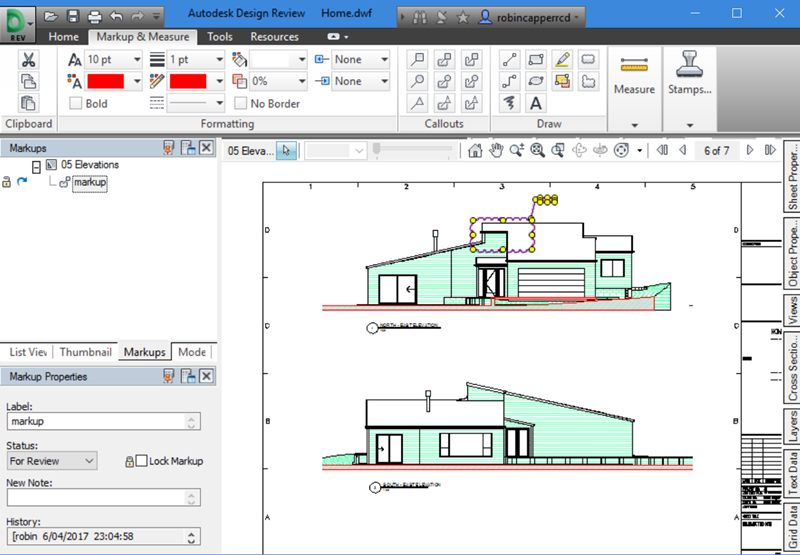Viewport: 800px width, 555px height.
Task: Activate the Pan hand tool
Action: tap(496, 151)
